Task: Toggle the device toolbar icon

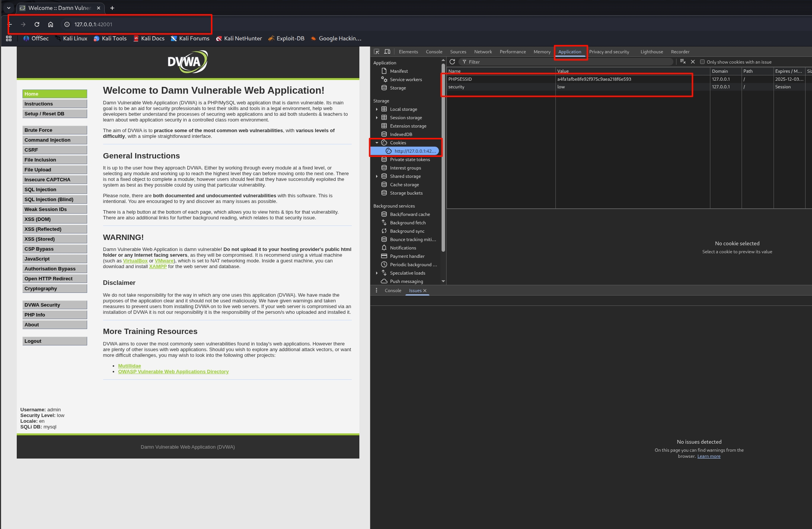Action: pos(387,52)
